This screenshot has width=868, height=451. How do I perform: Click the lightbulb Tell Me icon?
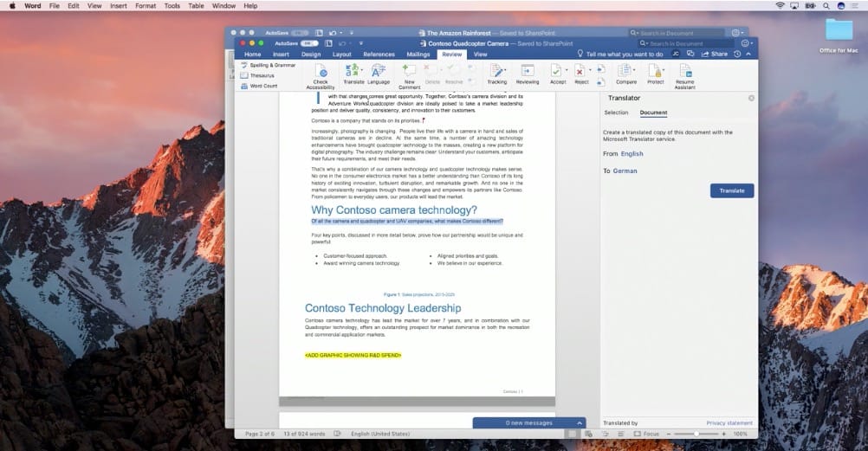[x=580, y=54]
